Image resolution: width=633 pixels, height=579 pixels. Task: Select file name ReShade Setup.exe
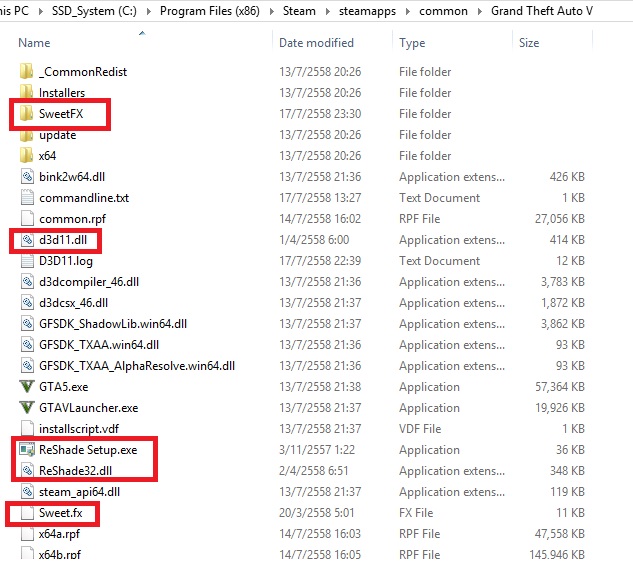click(x=88, y=450)
